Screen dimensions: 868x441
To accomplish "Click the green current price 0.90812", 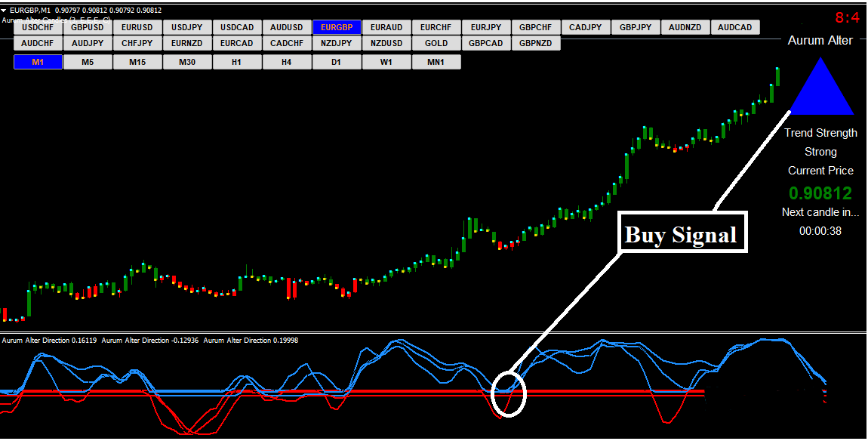I will (x=820, y=193).
